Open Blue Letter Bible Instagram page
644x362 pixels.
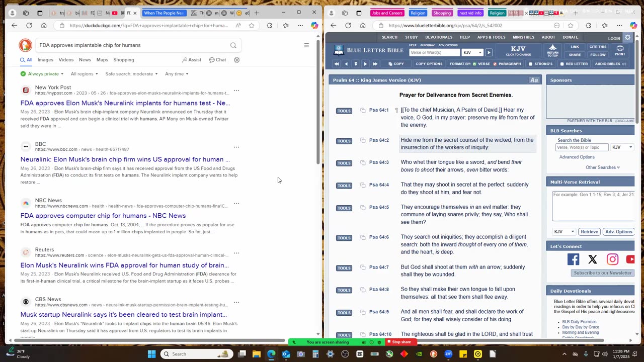click(x=612, y=259)
